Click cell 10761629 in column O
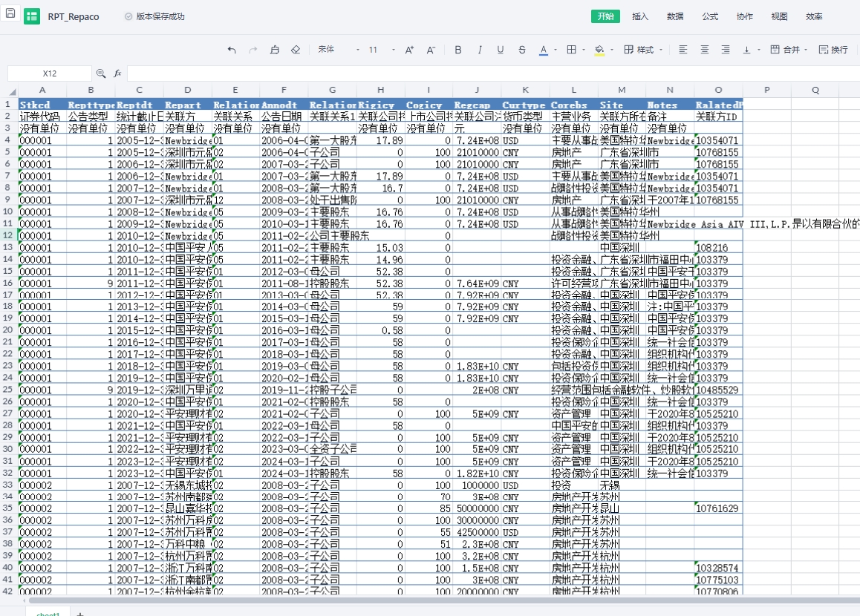The width and height of the screenshot is (860, 616). click(718, 509)
